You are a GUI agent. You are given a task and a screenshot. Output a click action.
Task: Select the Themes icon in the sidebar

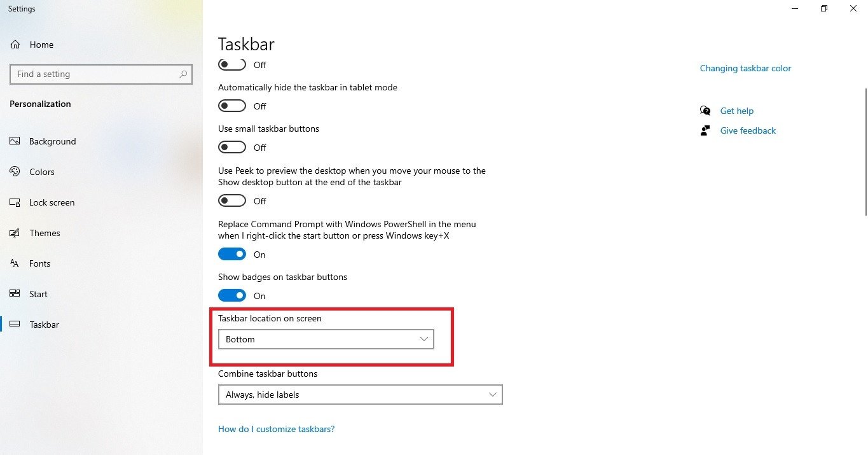pyautogui.click(x=15, y=233)
